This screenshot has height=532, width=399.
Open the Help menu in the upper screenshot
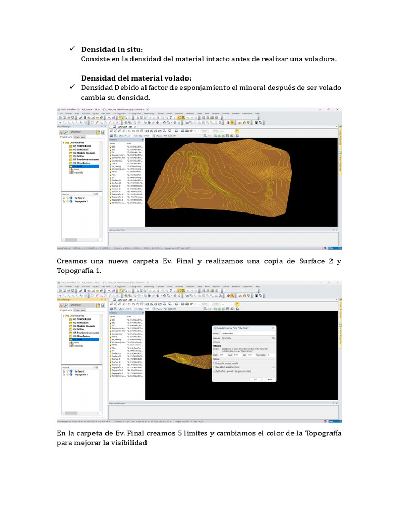257,114
